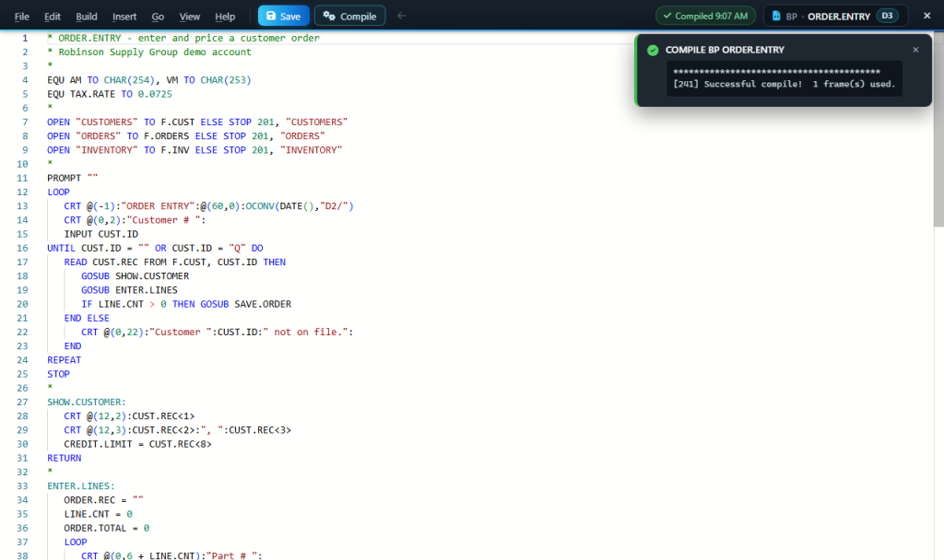
Task: Click the BP file icon in breadcrumb
Action: (776, 17)
